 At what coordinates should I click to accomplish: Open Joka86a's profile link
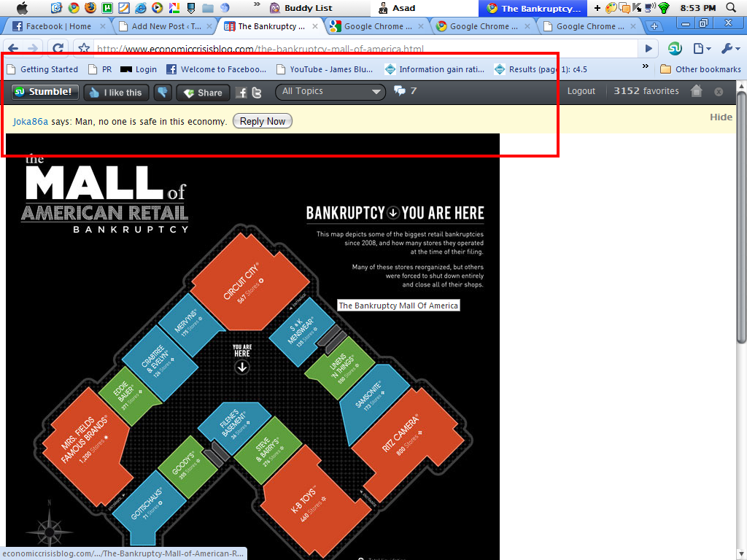[x=31, y=122]
